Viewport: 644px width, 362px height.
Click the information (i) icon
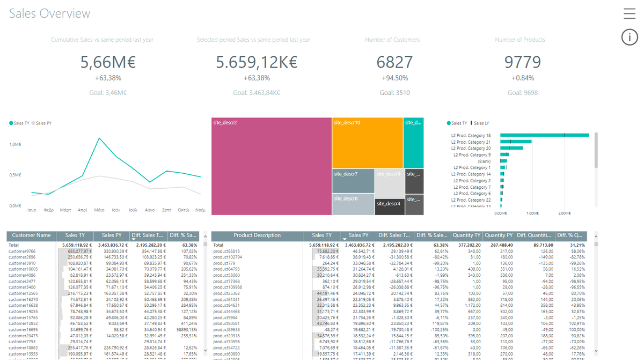pyautogui.click(x=630, y=37)
